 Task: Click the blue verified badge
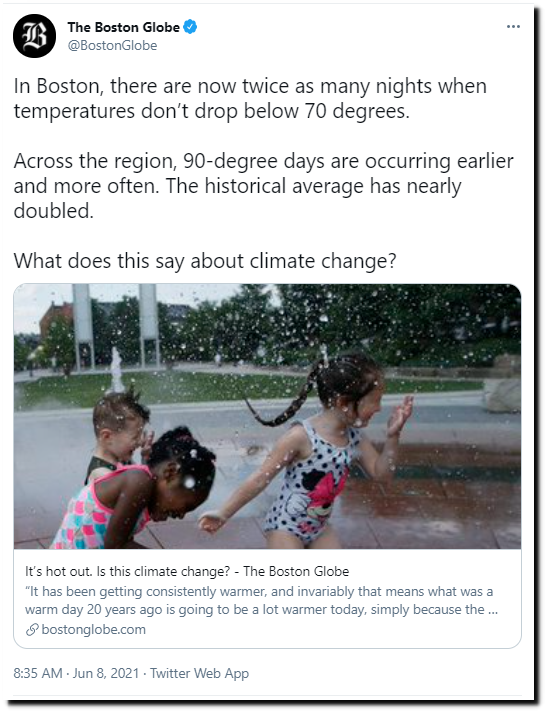coord(190,27)
